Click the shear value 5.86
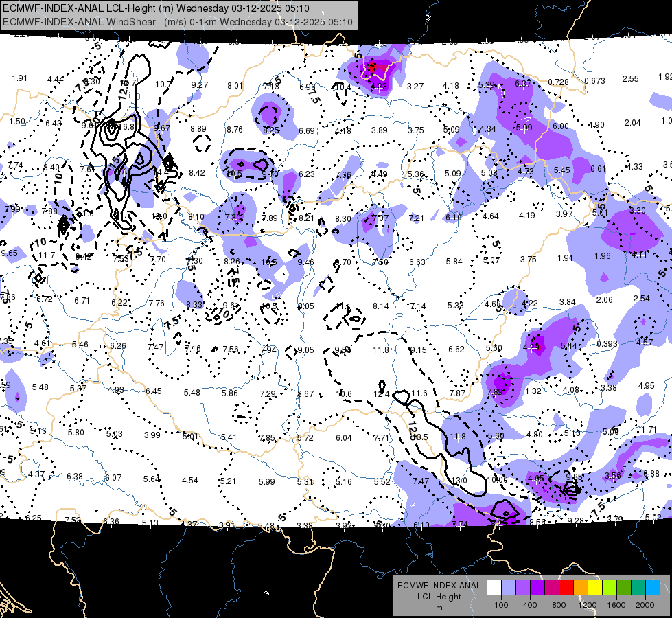 pos(230,393)
